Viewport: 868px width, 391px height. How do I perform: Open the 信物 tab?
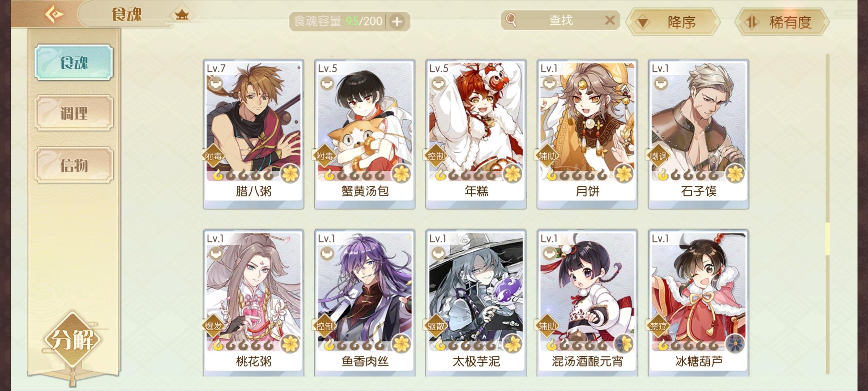click(x=74, y=165)
